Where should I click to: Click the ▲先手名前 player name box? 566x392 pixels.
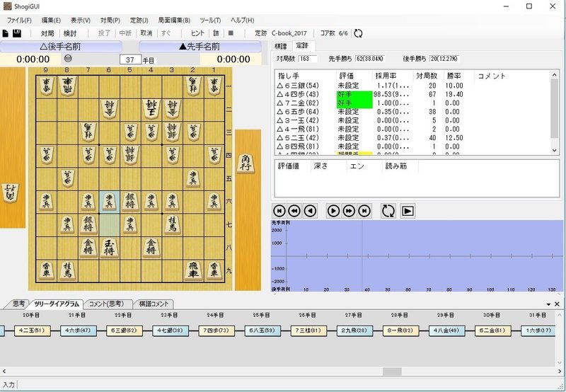click(x=200, y=47)
